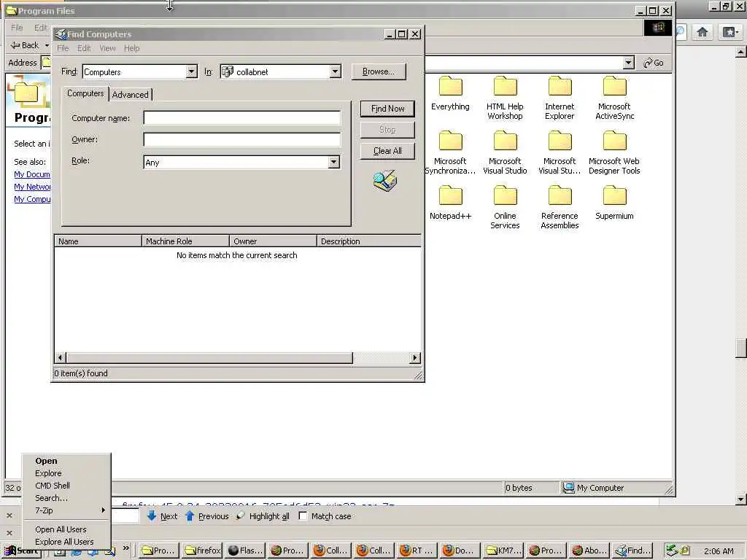Click in the Owner field
747x560 pixels.
point(242,139)
